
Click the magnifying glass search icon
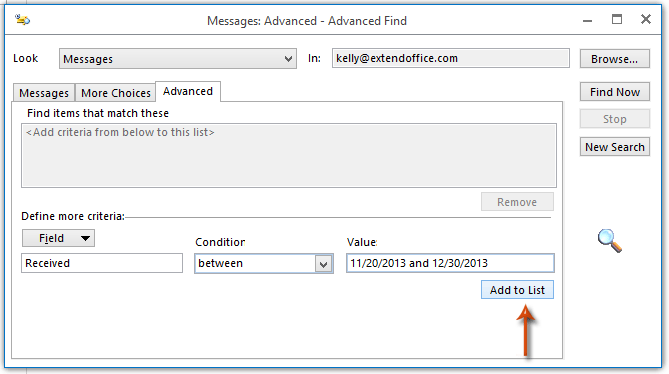[610, 241]
